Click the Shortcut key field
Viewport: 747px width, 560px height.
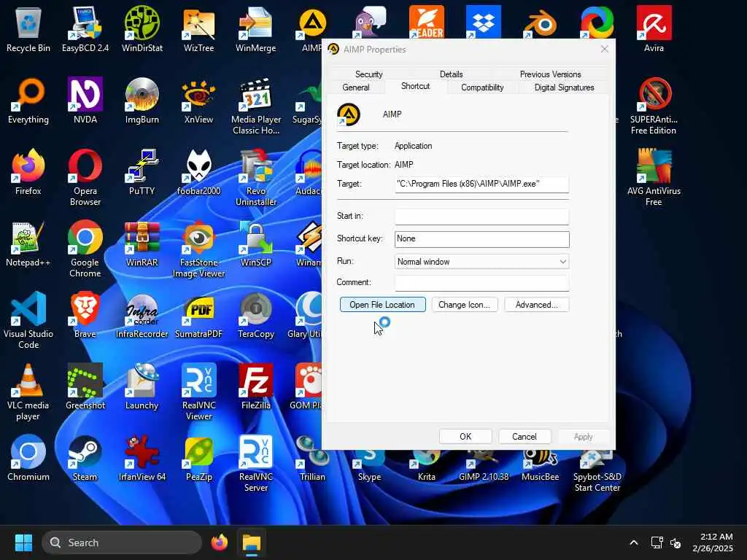[481, 239]
